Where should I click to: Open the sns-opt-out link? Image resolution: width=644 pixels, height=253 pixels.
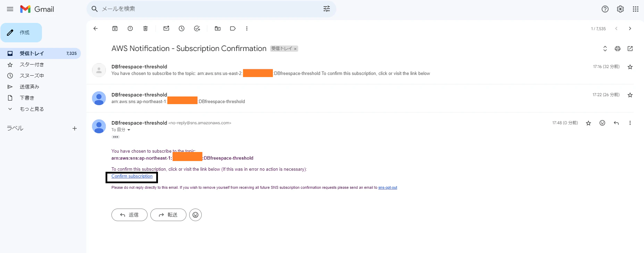coord(388,188)
